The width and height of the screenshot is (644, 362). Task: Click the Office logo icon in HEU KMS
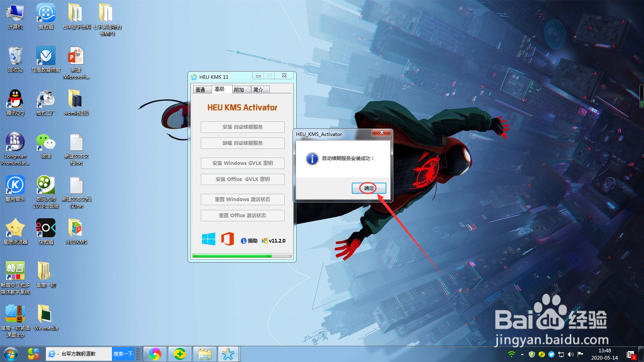227,239
